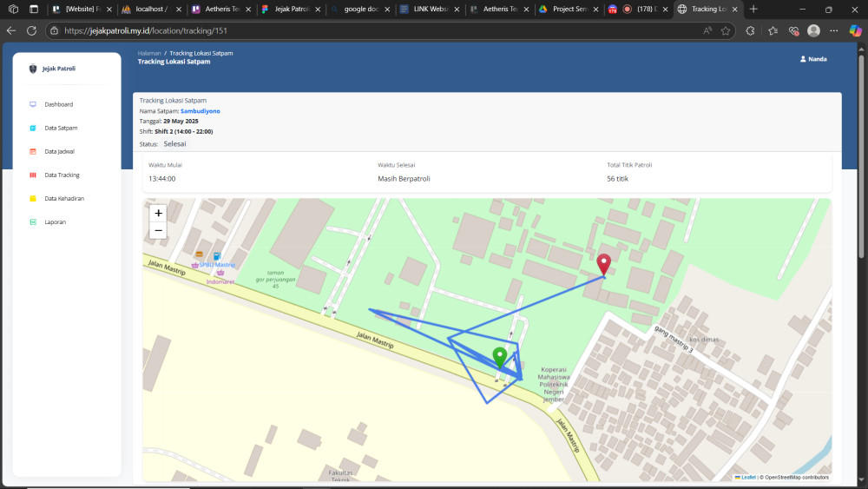Switch to the localhost tab
The height and width of the screenshot is (489, 868).
(x=150, y=9)
